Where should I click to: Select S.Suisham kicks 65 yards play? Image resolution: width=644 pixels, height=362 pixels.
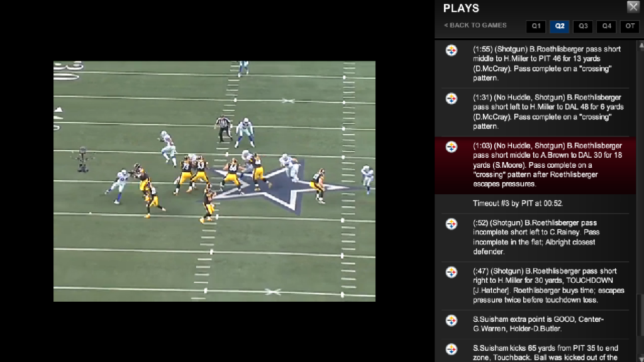535,351
